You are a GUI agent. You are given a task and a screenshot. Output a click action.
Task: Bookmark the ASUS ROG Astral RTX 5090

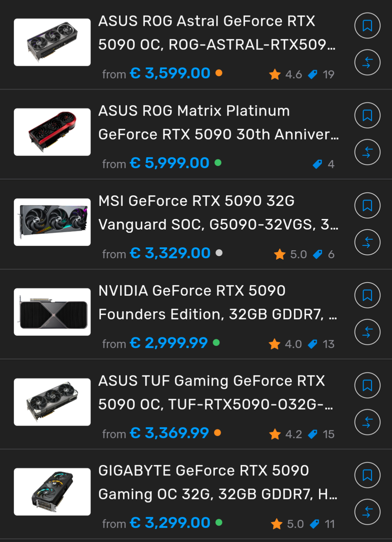point(367,26)
